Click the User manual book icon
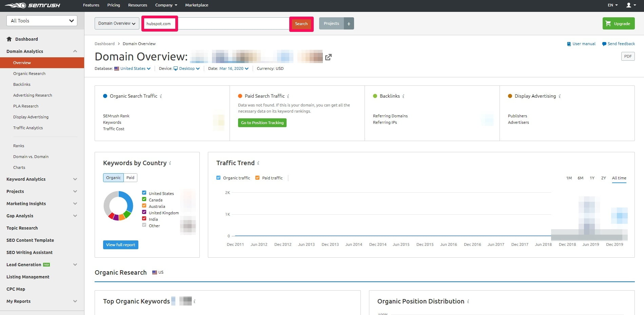Image resolution: width=644 pixels, height=315 pixels. pyautogui.click(x=569, y=44)
